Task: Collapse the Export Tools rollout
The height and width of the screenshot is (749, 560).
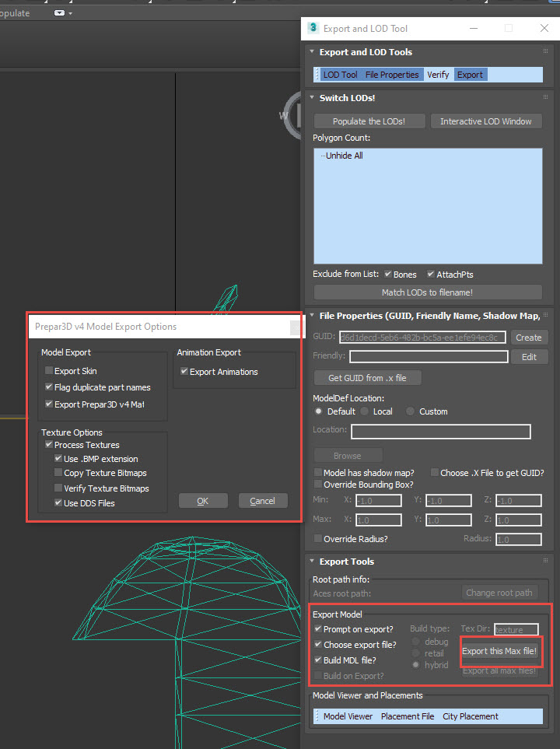Action: pyautogui.click(x=312, y=562)
